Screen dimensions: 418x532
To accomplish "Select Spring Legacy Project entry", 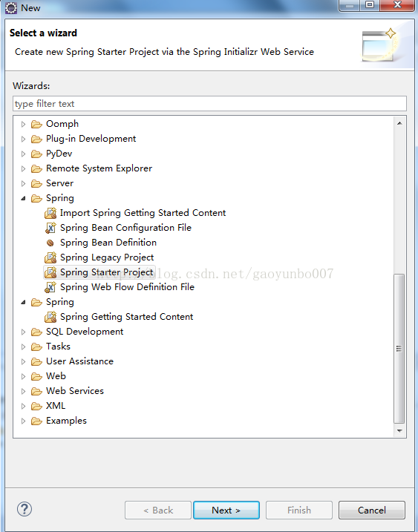I will click(107, 257).
